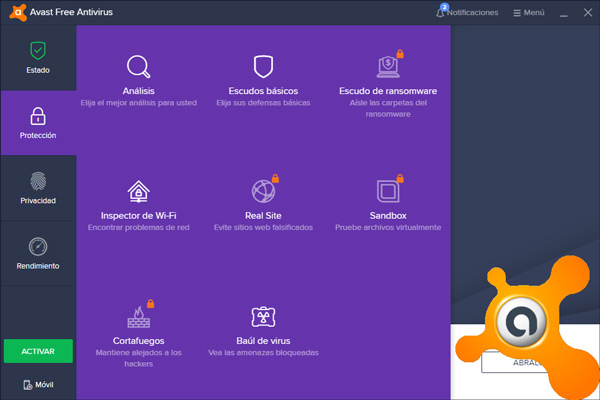The width and height of the screenshot is (600, 400).
Task: Click 'Pruebe archivos virtualmente' description
Action: [x=388, y=227]
